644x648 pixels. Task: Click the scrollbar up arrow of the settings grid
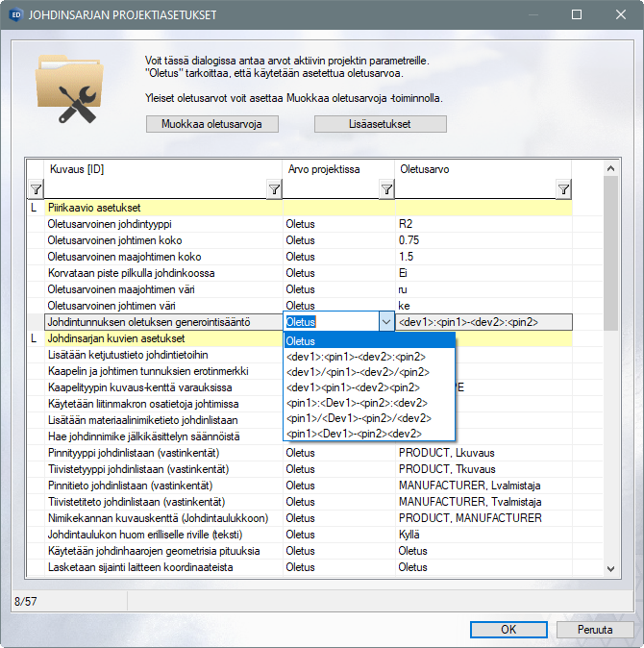click(609, 169)
